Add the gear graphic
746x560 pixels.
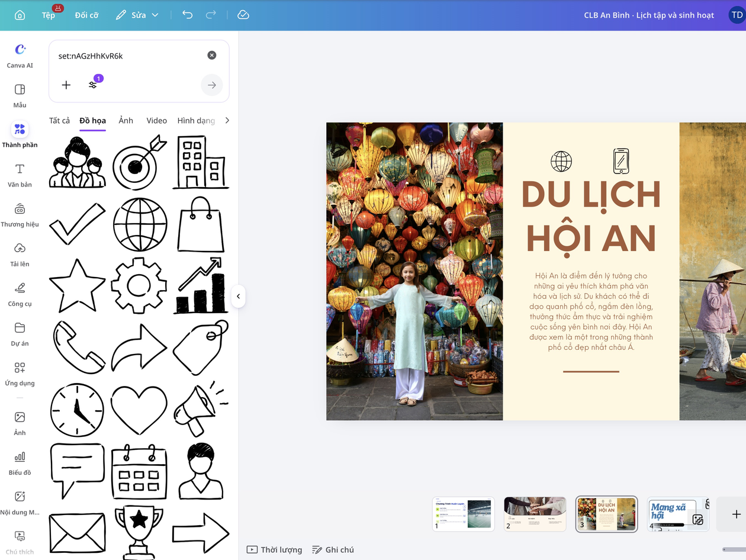(x=140, y=285)
